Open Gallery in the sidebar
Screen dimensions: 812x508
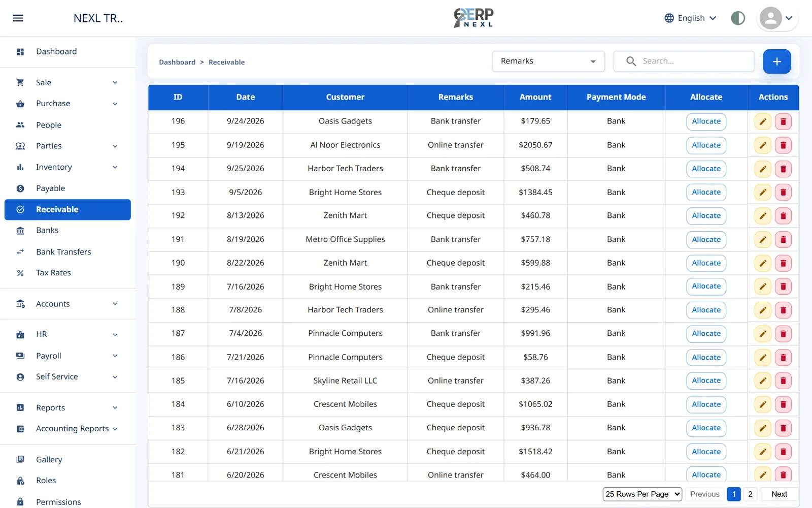tap(67, 460)
